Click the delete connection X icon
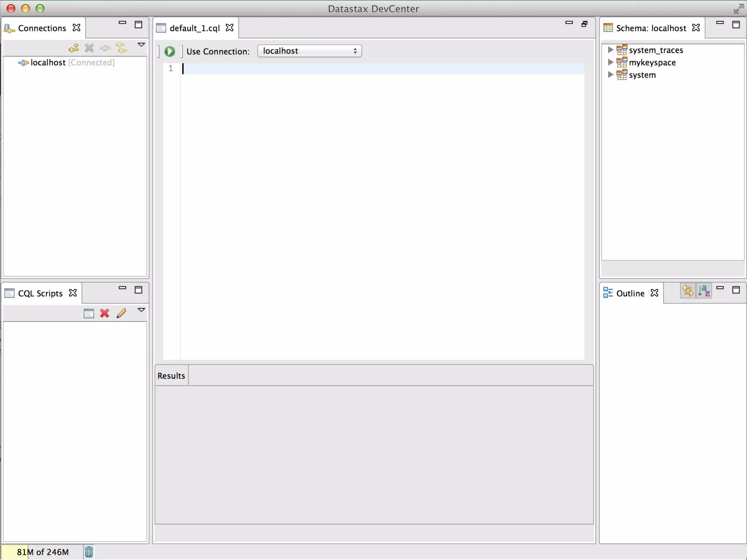Viewport: 747px width, 560px height. 89,48
